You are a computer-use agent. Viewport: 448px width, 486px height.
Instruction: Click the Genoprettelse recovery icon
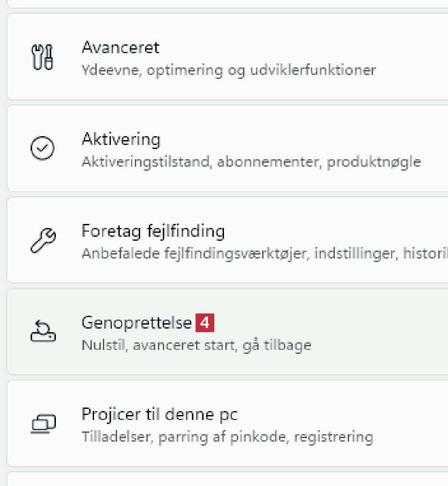[43, 332]
